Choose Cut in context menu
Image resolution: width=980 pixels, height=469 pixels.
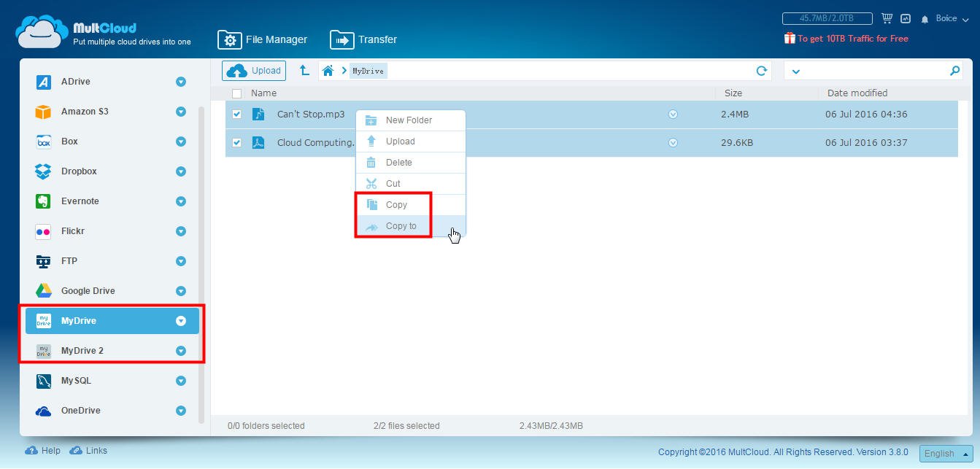(x=410, y=184)
